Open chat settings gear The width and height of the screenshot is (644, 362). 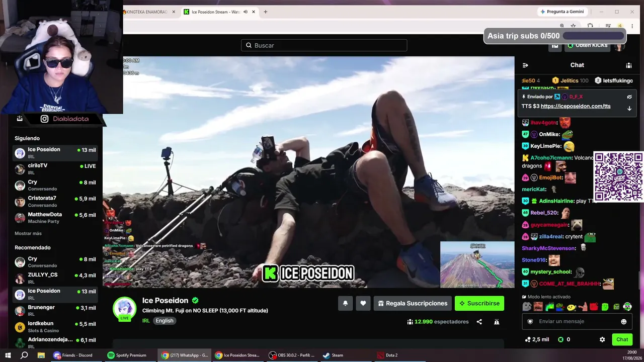coord(602,339)
